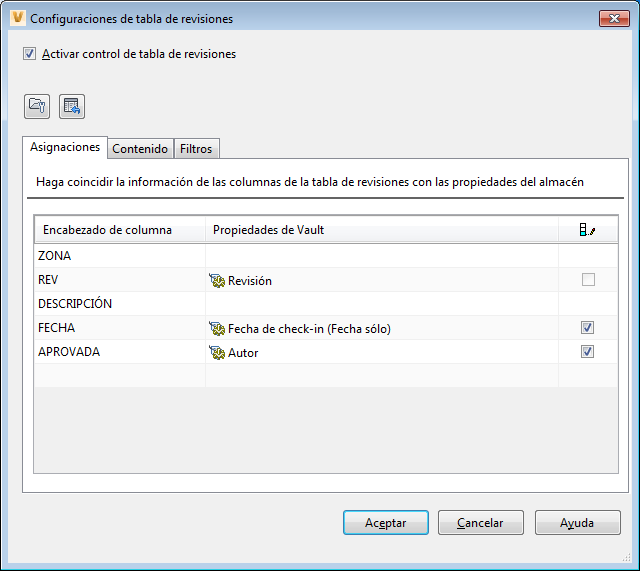Click the property icon beside Fecha de check-in
This screenshot has height=571, width=640.
pyautogui.click(x=216, y=328)
